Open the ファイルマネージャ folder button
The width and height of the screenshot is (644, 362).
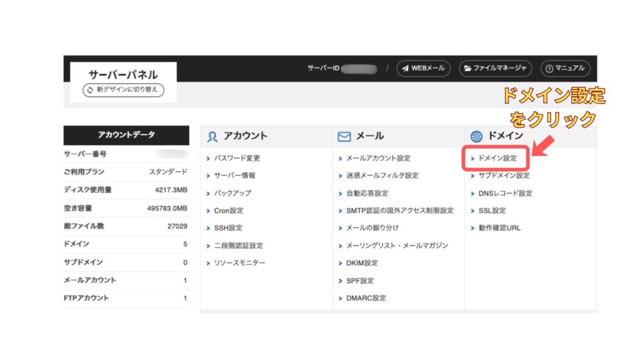click(x=496, y=68)
